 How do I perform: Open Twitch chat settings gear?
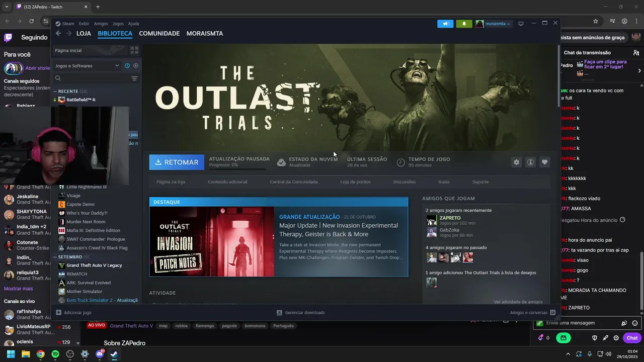616,338
